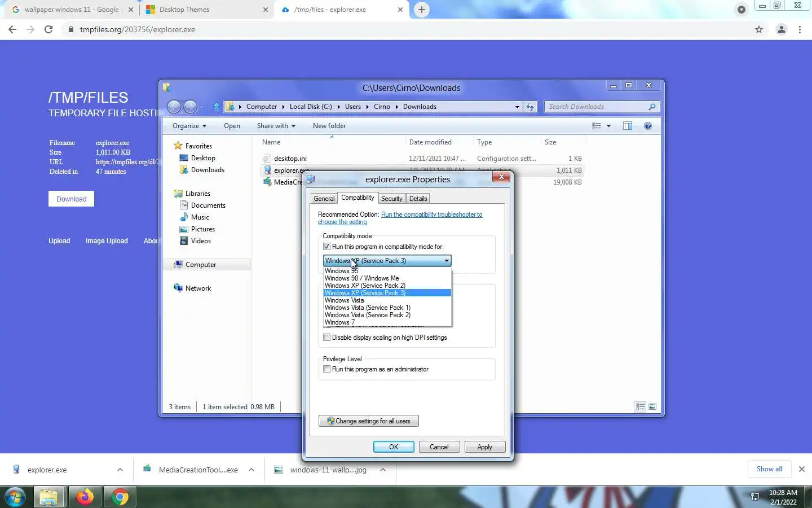
Task: Click the refresh icon beside the Explorer address bar
Action: (x=530, y=107)
